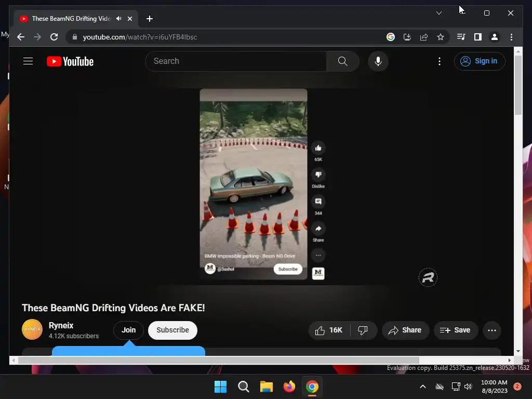This screenshot has width=532, height=399.
Task: View site information via the lock icon
Action: click(75, 37)
